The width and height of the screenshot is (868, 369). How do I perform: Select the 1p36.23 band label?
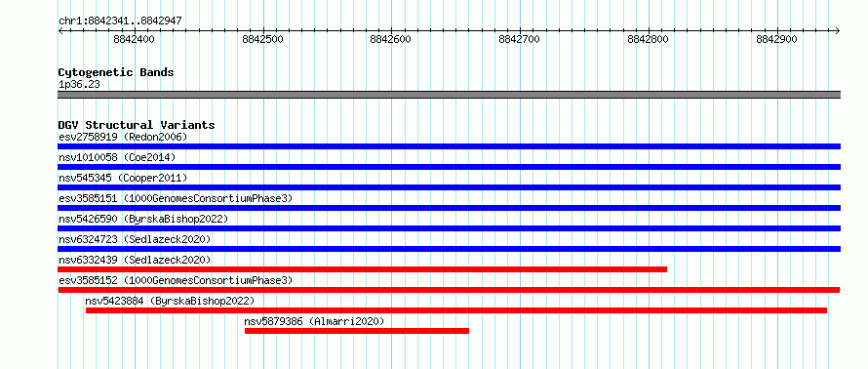click(79, 85)
